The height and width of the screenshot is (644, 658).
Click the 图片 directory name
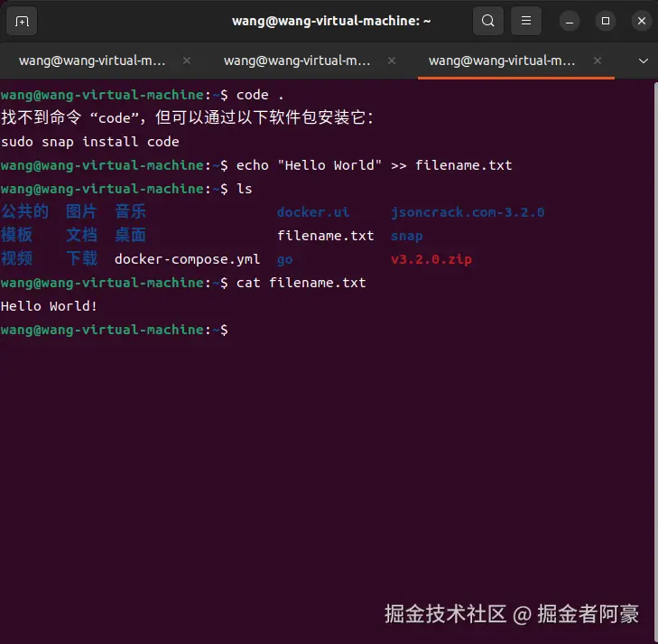[81, 211]
